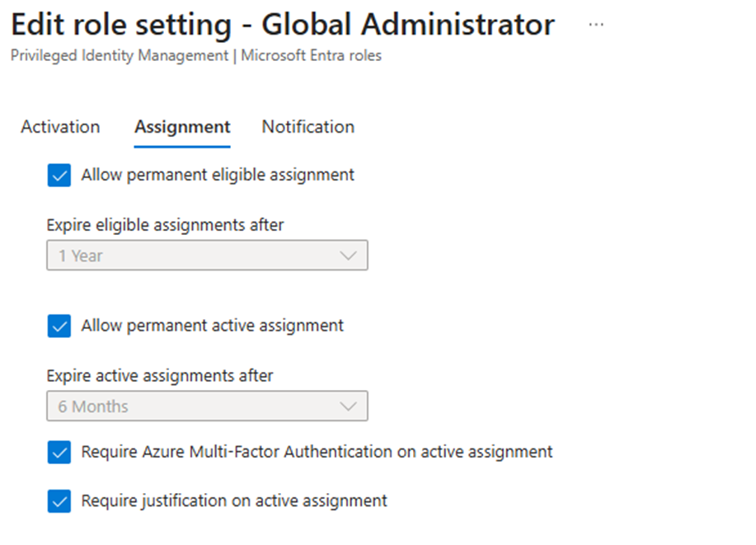This screenshot has width=756, height=545.
Task: Click the 'Allow permanent active assignment' label text
Action: click(212, 326)
